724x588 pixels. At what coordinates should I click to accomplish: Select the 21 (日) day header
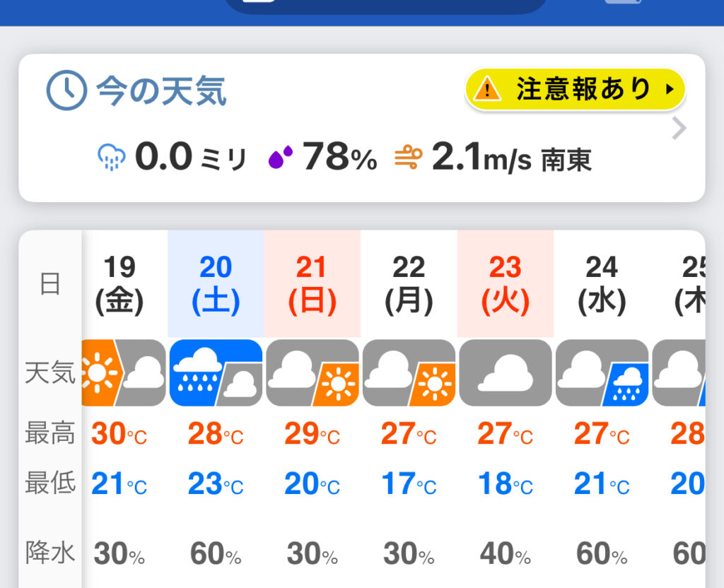click(x=312, y=284)
